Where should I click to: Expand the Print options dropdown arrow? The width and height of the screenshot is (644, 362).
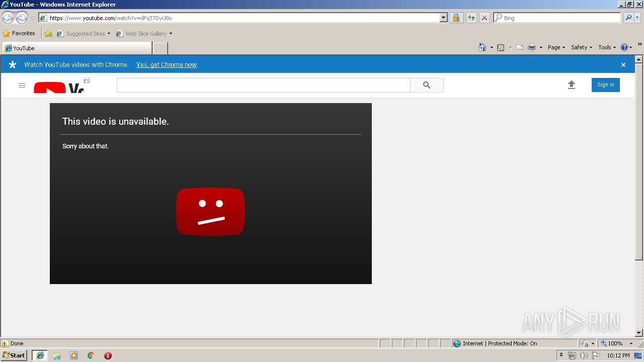tap(541, 47)
